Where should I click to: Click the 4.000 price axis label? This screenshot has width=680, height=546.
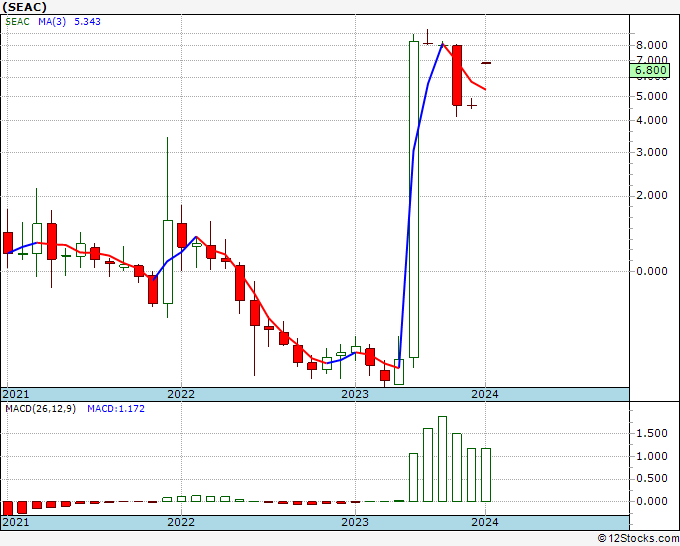(x=651, y=120)
